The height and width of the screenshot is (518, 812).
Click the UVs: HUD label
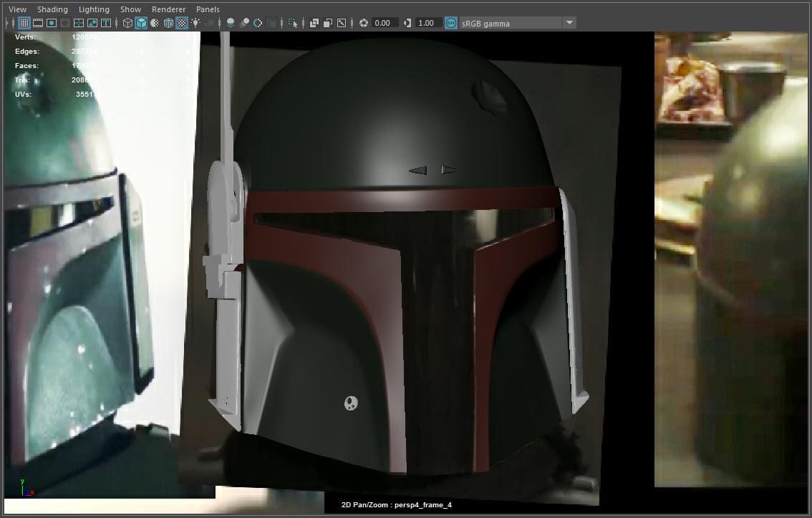pos(24,95)
